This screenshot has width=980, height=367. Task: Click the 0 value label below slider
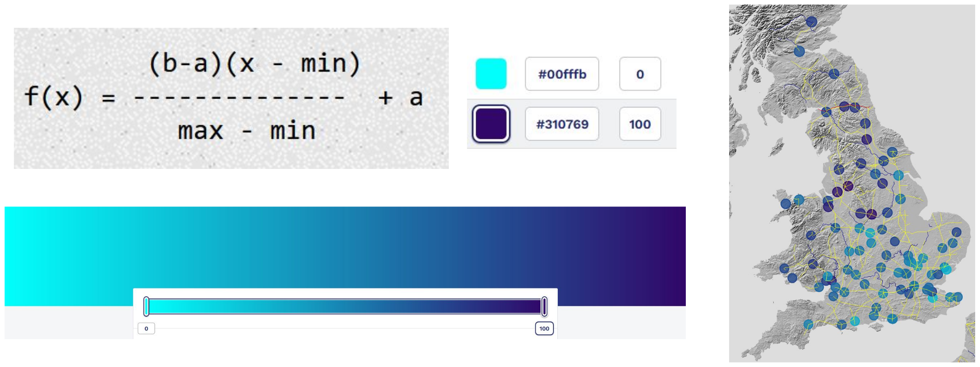[x=146, y=329]
